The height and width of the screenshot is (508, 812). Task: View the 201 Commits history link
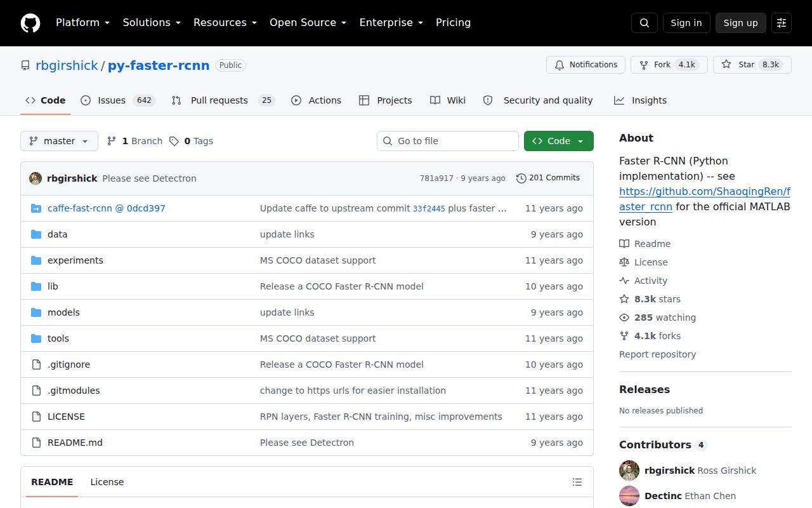(548, 178)
